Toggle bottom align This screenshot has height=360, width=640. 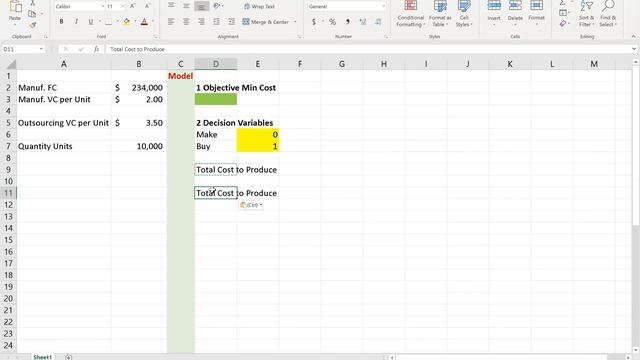pyautogui.click(x=201, y=6)
